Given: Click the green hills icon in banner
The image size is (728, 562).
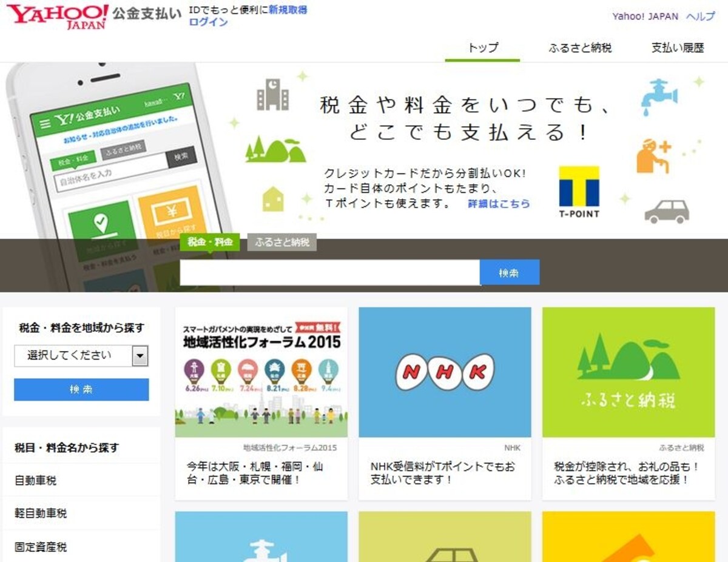Looking at the screenshot, I should pos(275,149).
